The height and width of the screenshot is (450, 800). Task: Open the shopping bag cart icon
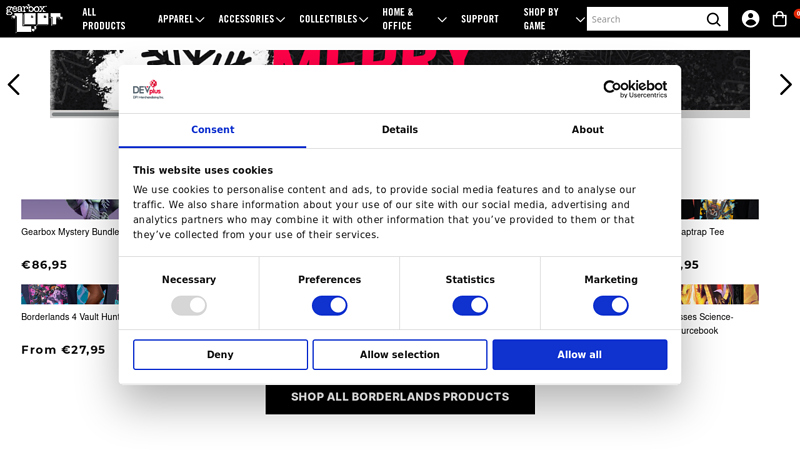pos(779,19)
